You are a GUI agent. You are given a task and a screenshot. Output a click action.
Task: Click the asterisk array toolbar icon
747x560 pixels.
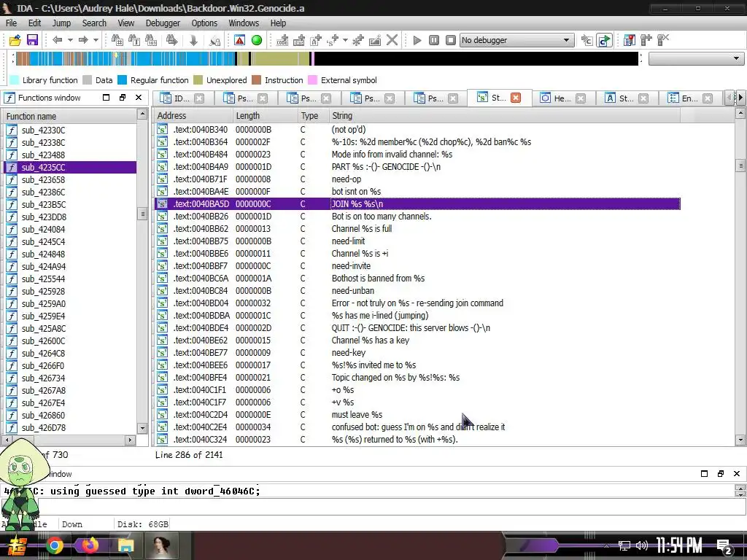357,41
